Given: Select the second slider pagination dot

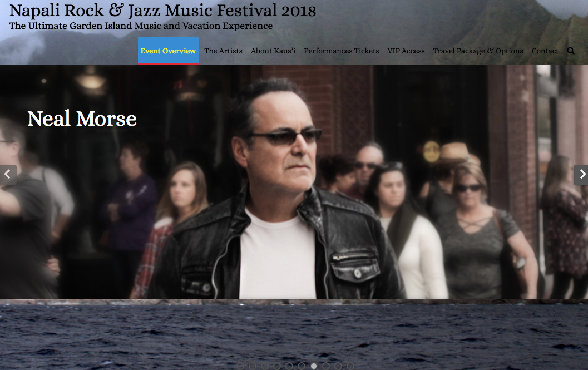Looking at the screenshot, I should pyautogui.click(x=253, y=366).
